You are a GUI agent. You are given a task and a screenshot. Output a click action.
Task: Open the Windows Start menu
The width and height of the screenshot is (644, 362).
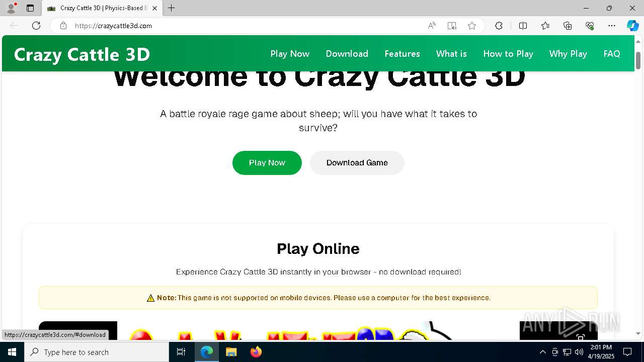pyautogui.click(x=12, y=352)
